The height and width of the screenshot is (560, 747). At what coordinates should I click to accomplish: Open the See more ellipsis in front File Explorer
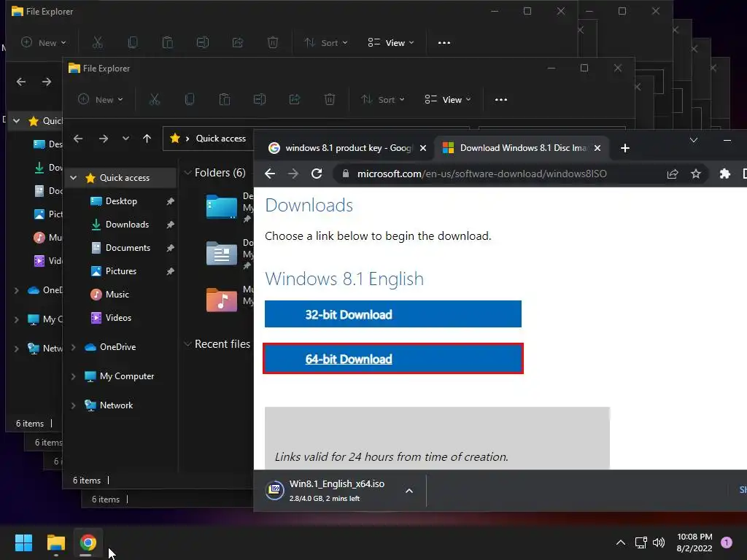(x=500, y=99)
